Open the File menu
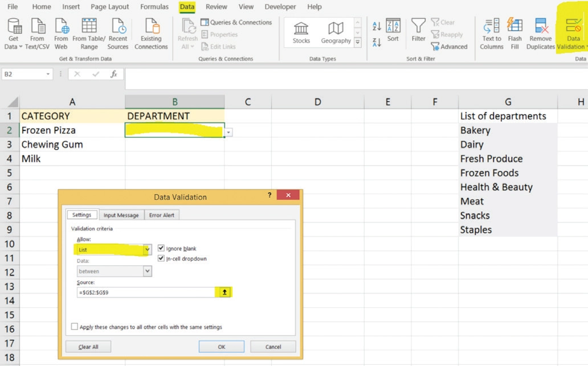The image size is (588, 366). [x=13, y=7]
